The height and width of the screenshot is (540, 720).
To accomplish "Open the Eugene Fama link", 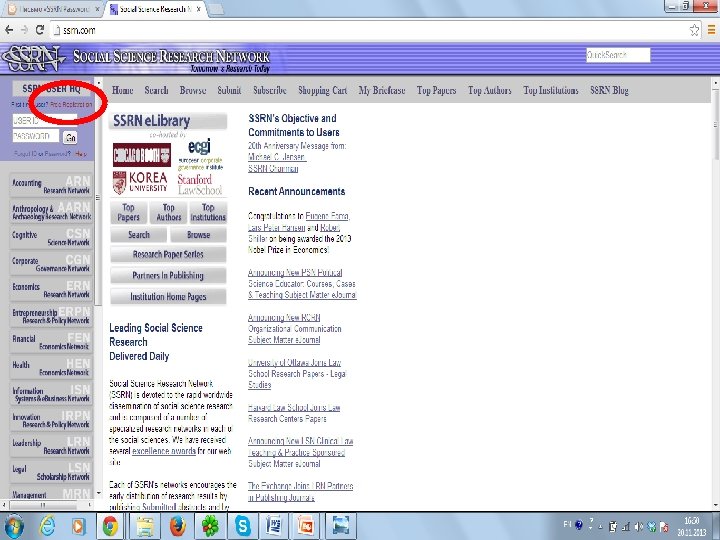I will pos(327,216).
